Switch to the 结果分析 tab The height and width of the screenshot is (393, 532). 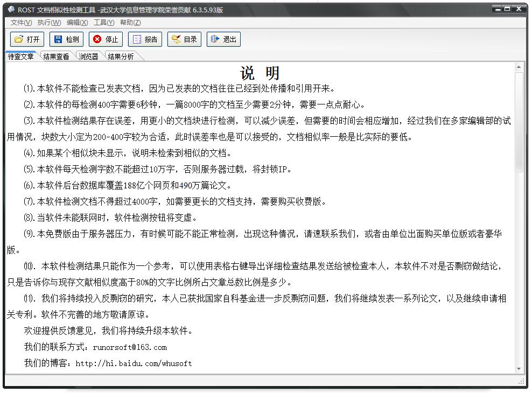pos(121,57)
